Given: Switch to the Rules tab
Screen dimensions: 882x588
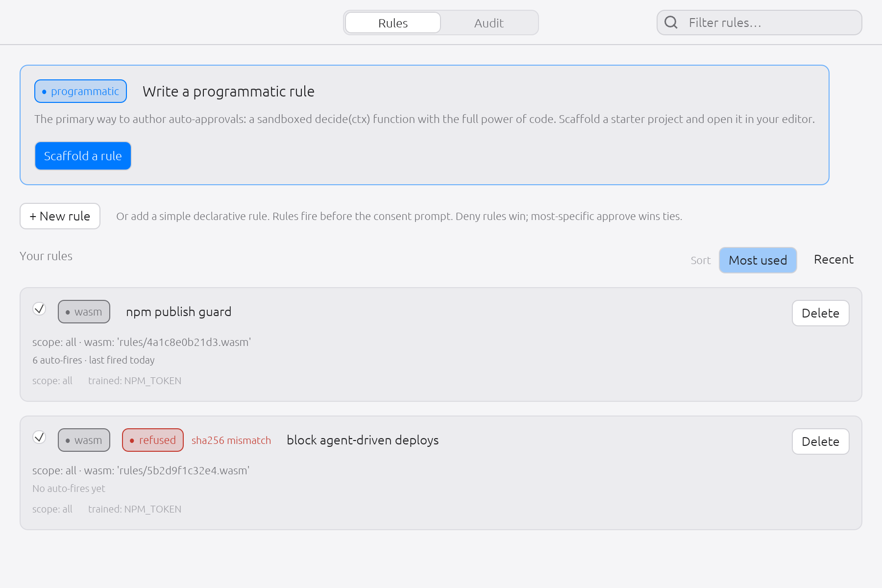Looking at the screenshot, I should coord(393,23).
